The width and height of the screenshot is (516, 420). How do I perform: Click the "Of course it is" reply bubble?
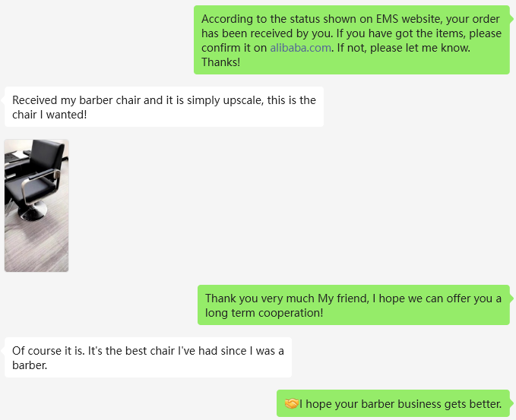[x=148, y=357]
